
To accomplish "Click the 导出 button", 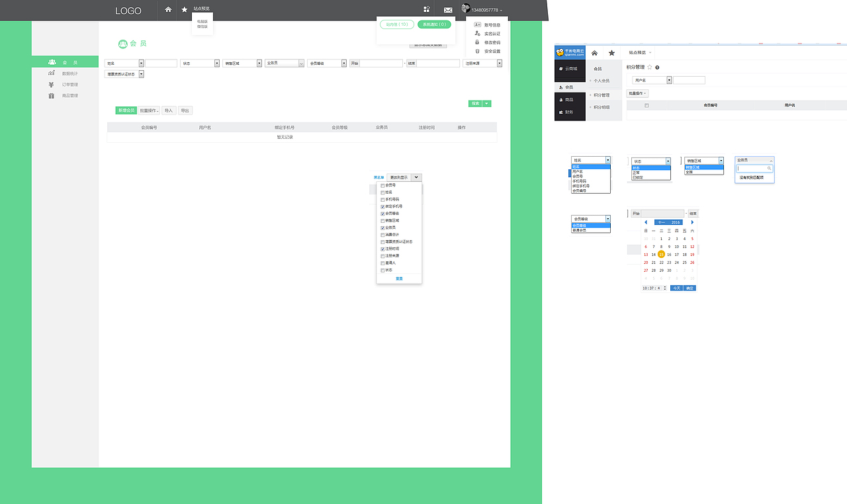I will (x=185, y=110).
